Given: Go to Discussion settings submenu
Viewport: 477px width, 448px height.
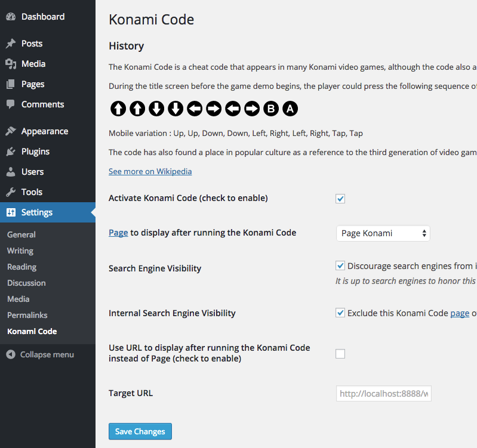Looking at the screenshot, I should 26,283.
